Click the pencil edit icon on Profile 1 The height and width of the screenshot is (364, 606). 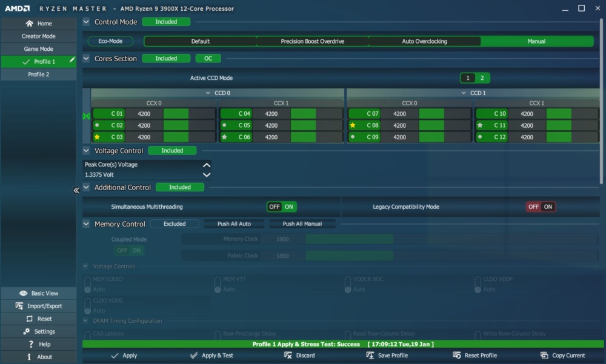click(x=72, y=60)
